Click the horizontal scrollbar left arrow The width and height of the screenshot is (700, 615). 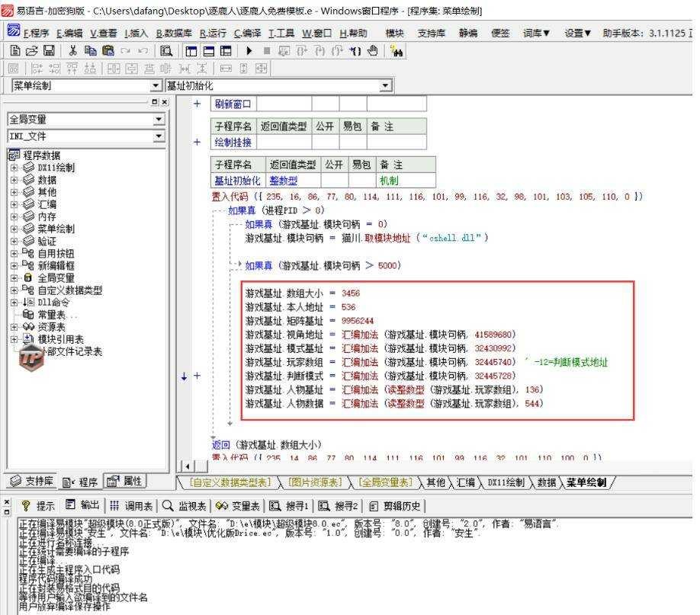(x=188, y=466)
